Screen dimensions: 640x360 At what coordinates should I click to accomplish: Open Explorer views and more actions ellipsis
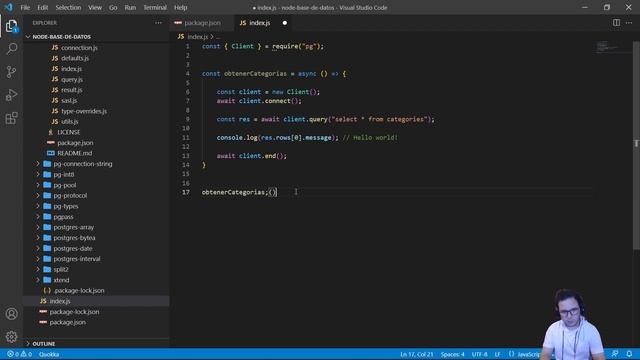[x=158, y=23]
